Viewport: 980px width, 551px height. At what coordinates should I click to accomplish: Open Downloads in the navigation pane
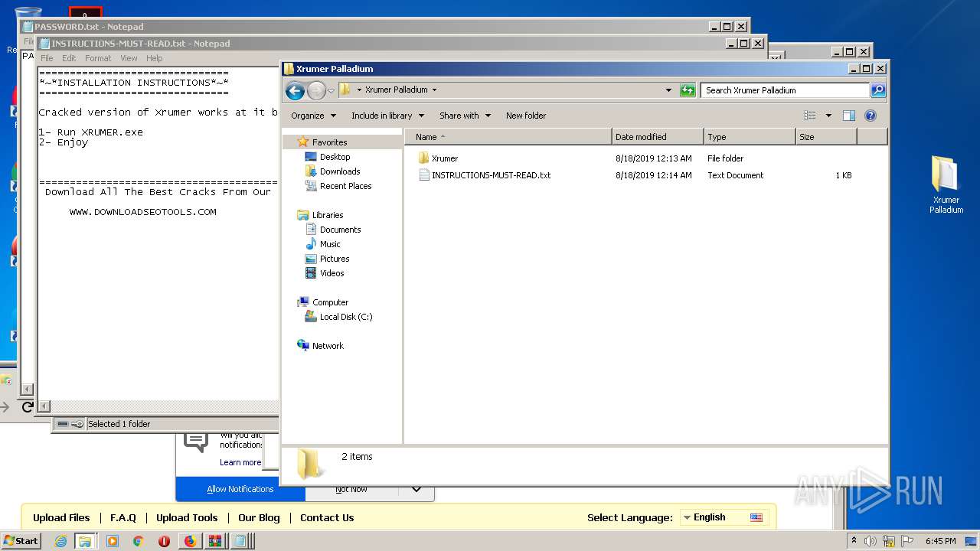point(340,171)
